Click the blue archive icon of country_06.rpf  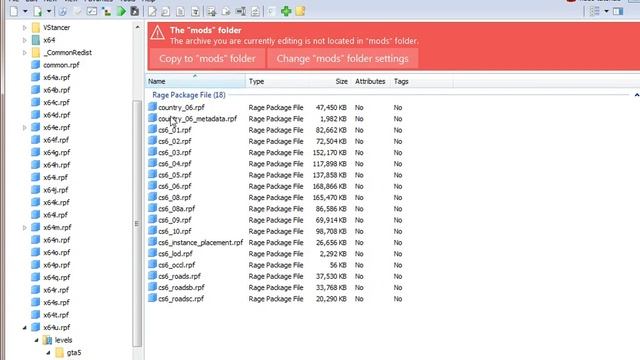[152, 107]
